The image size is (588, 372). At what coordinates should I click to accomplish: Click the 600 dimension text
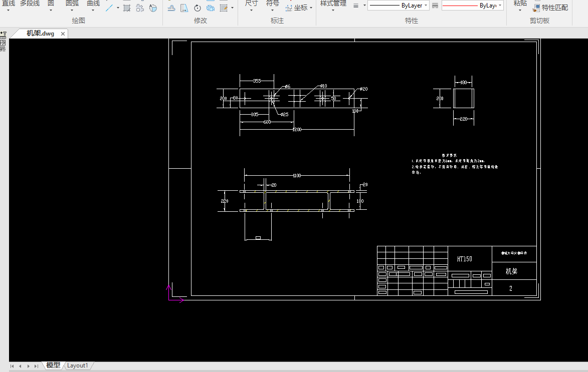(x=267, y=122)
